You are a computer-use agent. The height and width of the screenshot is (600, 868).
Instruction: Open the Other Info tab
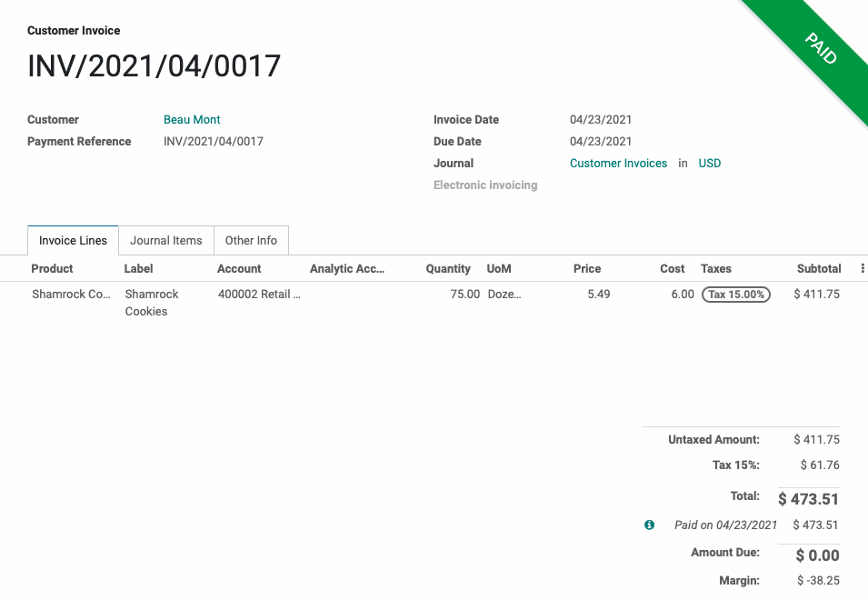tap(251, 240)
